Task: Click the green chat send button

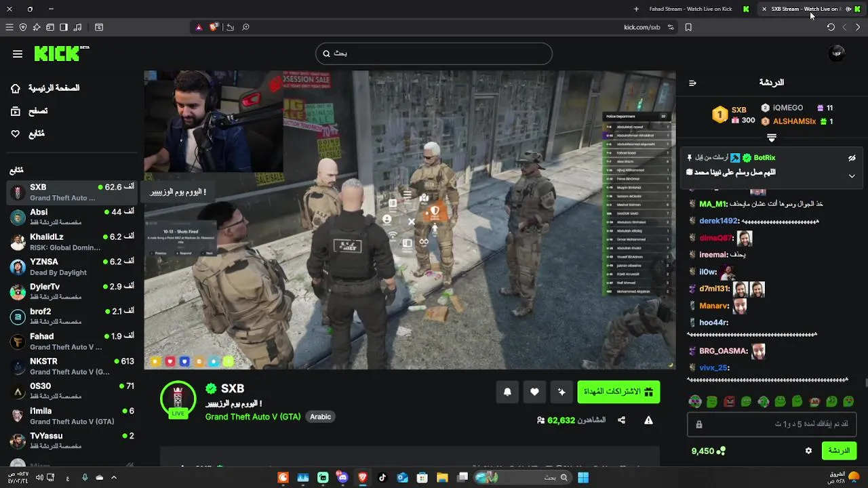Action: pos(839,451)
